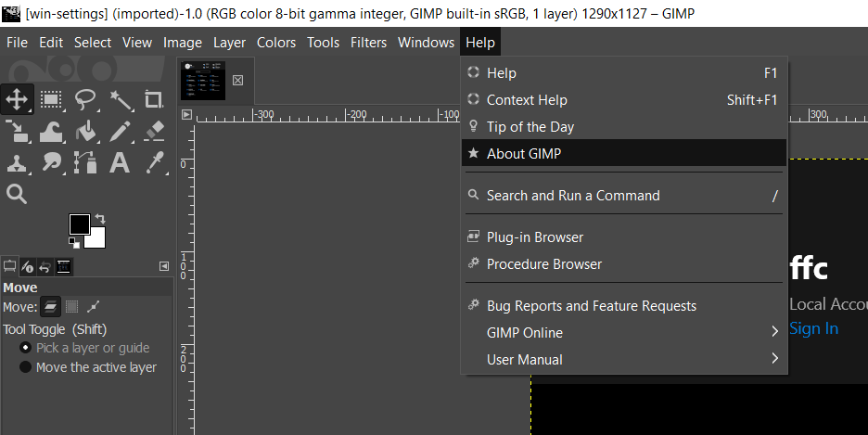Select the Paths tool

click(x=85, y=163)
